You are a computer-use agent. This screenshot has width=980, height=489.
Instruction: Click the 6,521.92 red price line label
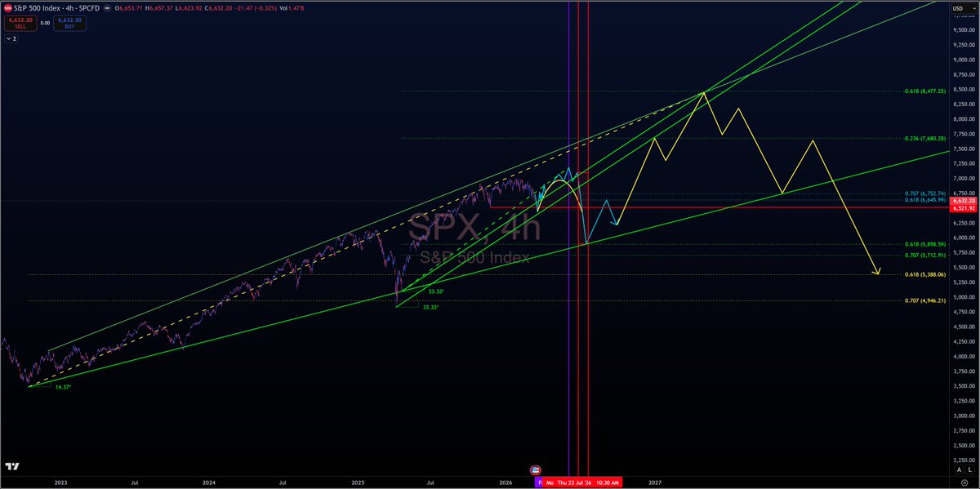click(x=964, y=208)
